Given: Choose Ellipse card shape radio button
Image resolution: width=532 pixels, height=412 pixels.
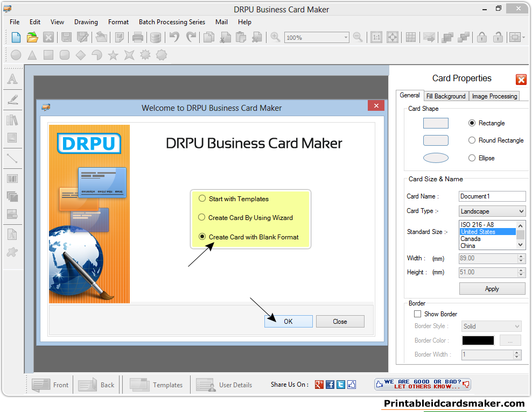Looking at the screenshot, I should tap(472, 158).
